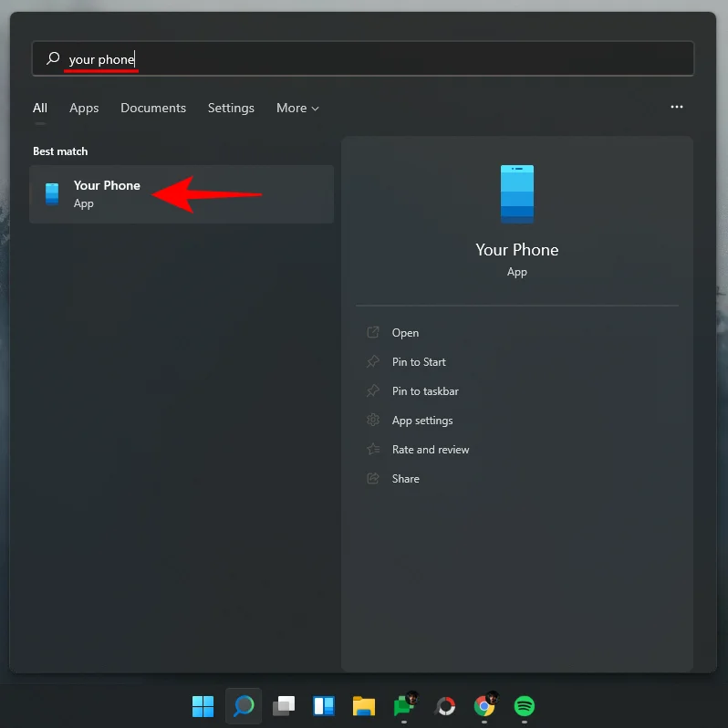Click in the search box with 'your phone'
Screen dimensions: 728x728
click(x=362, y=58)
